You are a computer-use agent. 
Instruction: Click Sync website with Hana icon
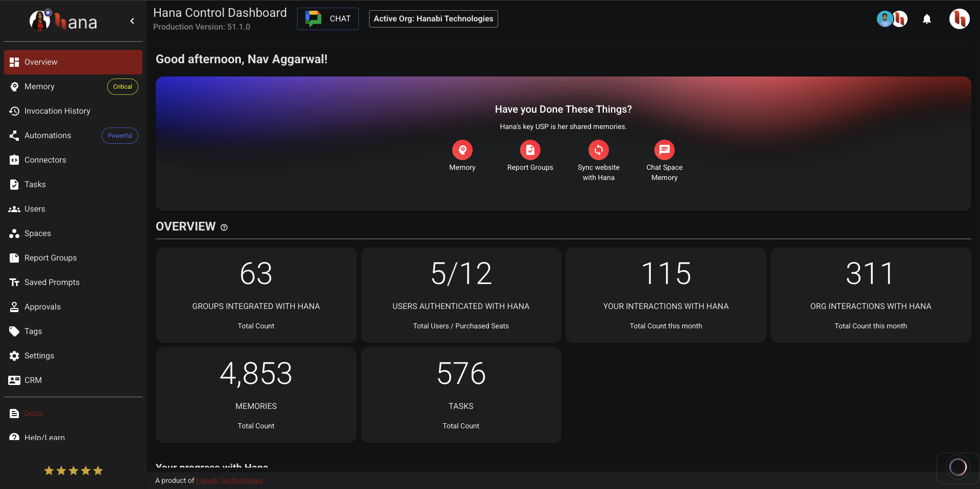pyautogui.click(x=599, y=150)
